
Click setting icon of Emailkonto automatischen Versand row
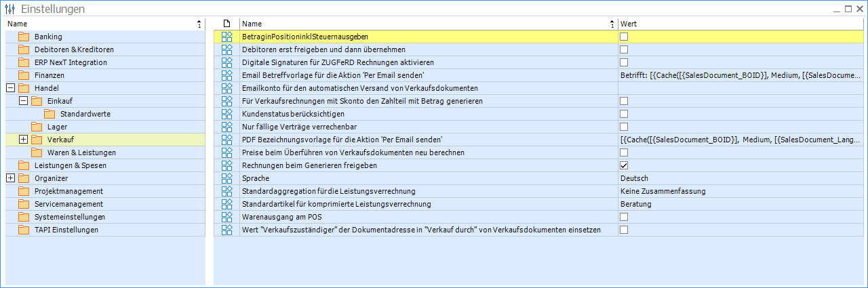227,88
